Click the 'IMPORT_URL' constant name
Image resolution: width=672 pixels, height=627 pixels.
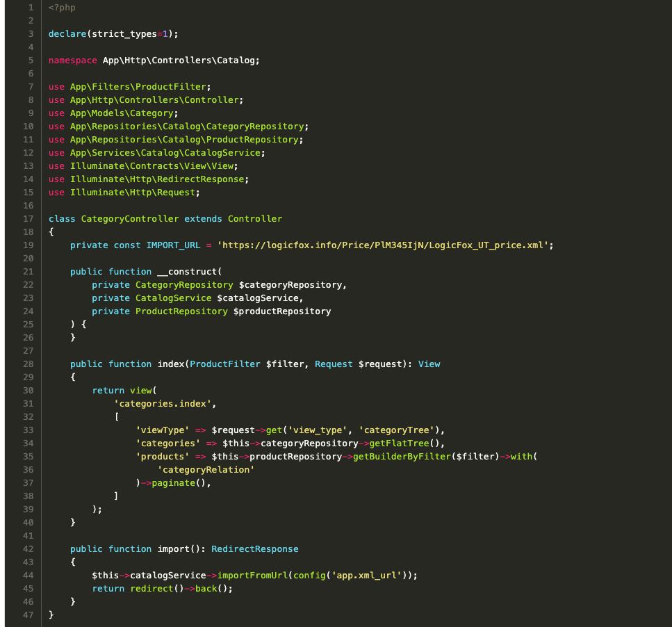point(173,245)
